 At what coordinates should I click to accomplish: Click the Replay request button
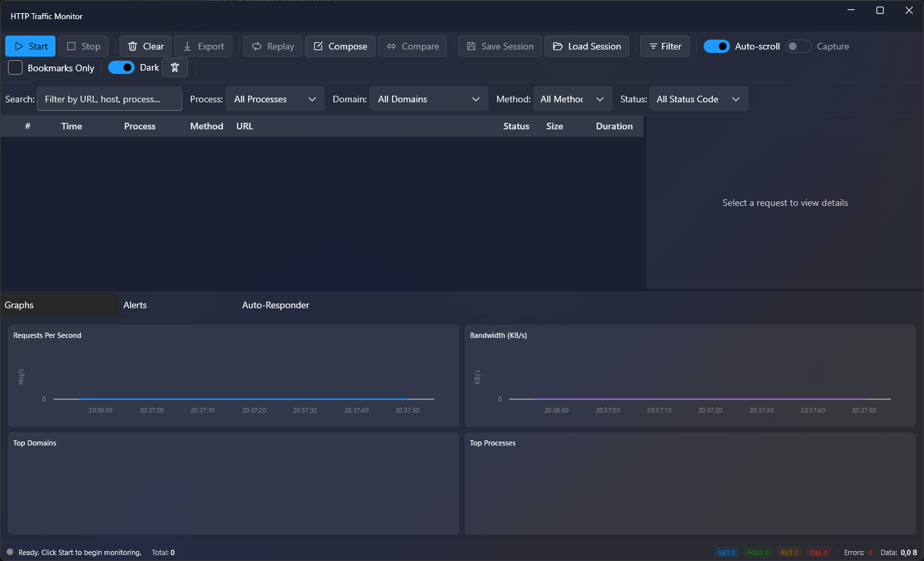pos(273,46)
